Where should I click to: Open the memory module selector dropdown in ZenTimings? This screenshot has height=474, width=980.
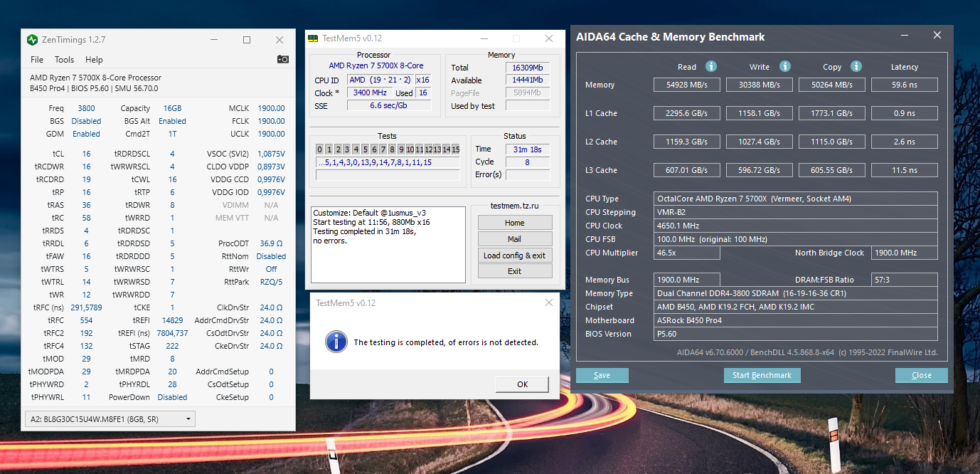(x=110, y=418)
